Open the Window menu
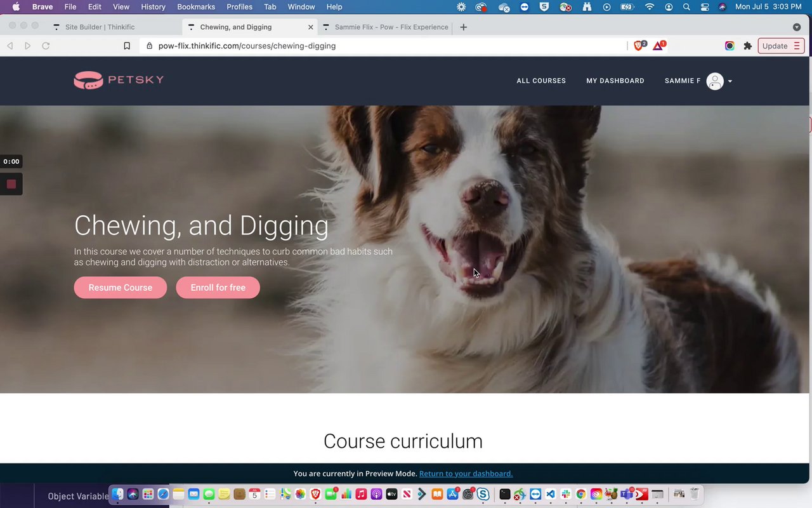The height and width of the screenshot is (508, 812). [301, 7]
